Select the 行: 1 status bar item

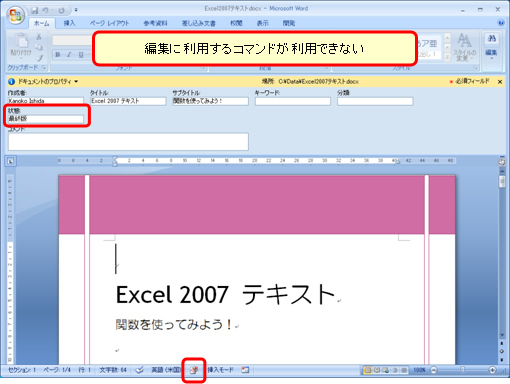[x=84, y=370]
